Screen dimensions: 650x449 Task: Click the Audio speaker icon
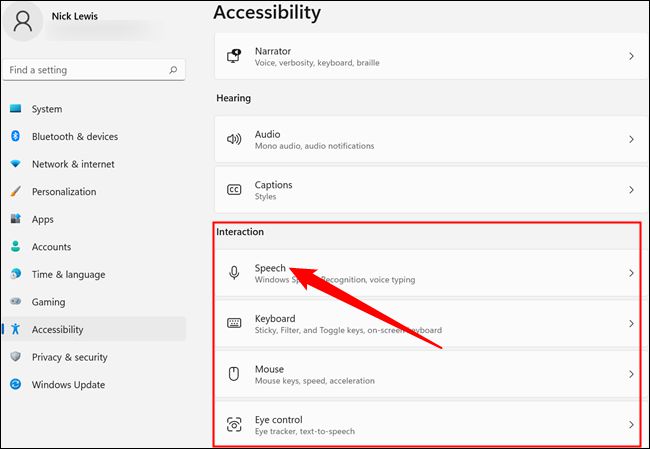(234, 140)
